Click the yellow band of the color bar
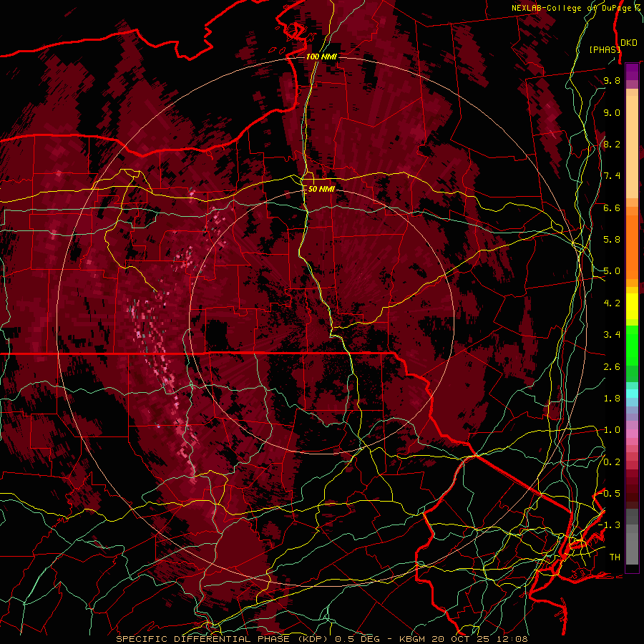Screen dimensions: 644x644 coord(632,306)
